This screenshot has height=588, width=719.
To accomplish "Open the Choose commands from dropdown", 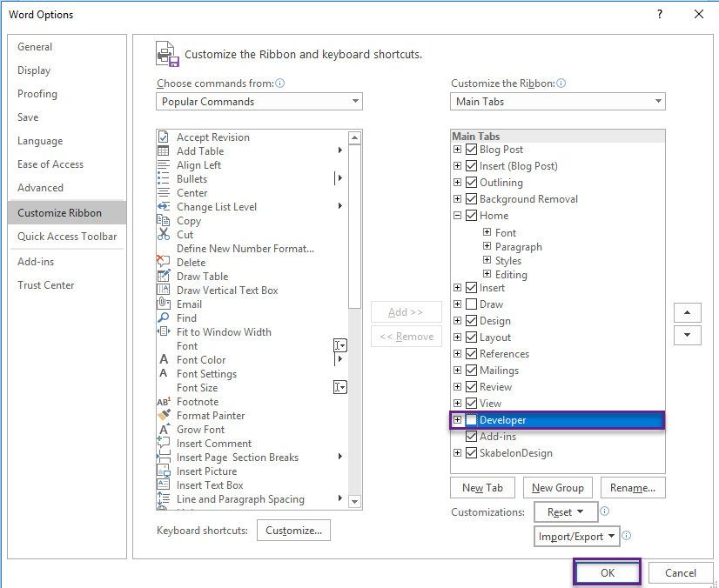I will click(259, 101).
